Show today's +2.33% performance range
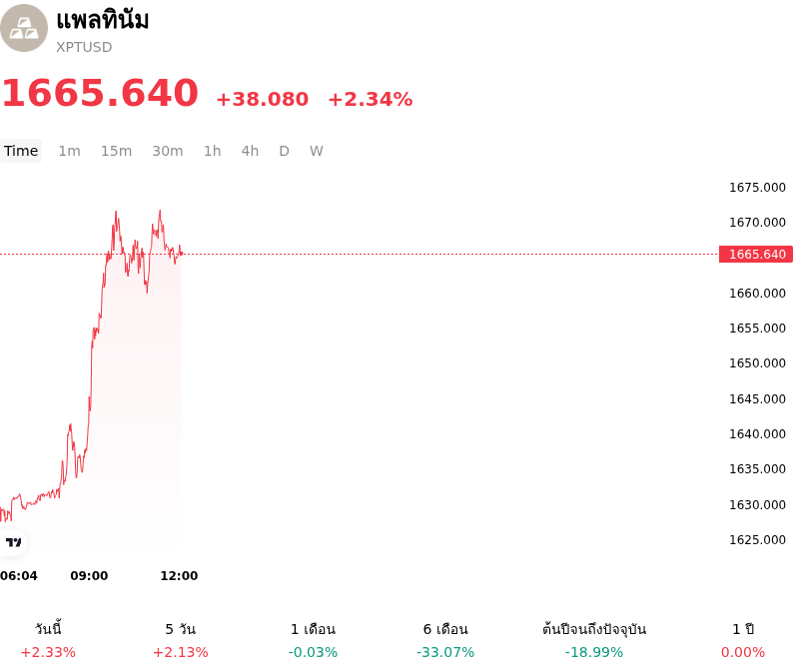 [x=48, y=640]
